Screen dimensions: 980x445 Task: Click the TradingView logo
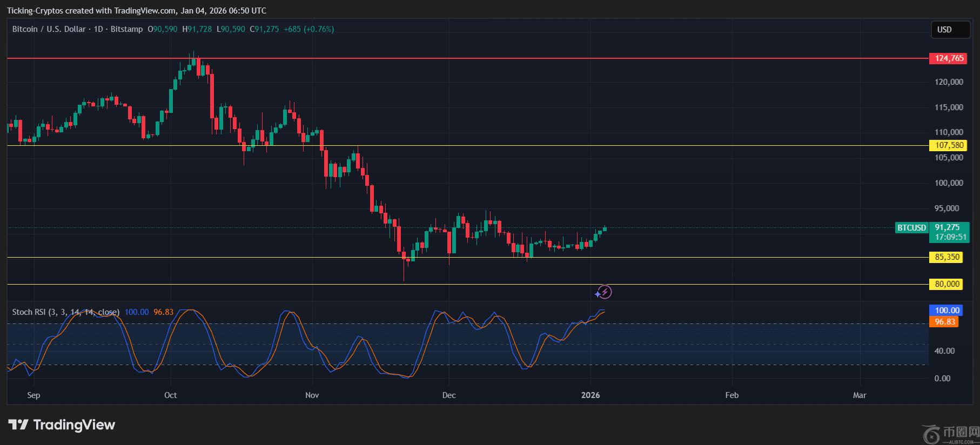pyautogui.click(x=62, y=425)
